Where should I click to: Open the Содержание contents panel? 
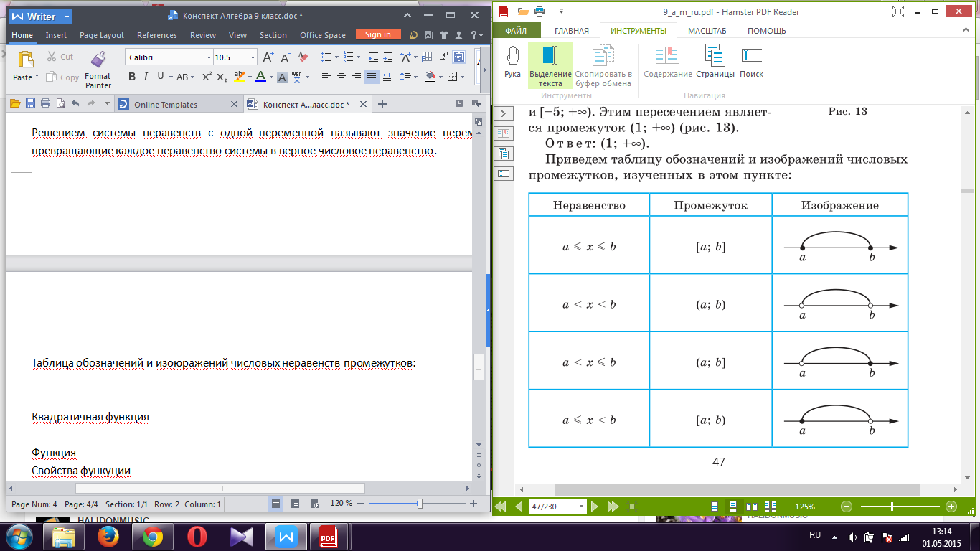point(667,62)
